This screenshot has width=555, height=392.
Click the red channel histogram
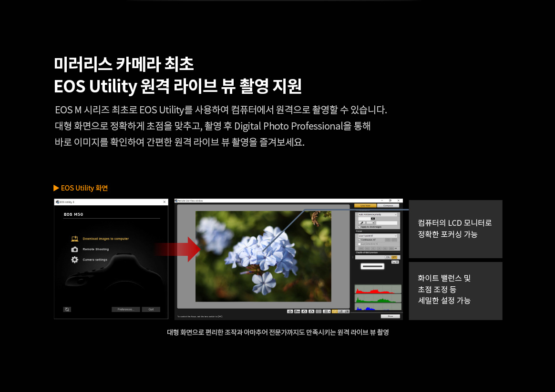pyautogui.click(x=378, y=289)
